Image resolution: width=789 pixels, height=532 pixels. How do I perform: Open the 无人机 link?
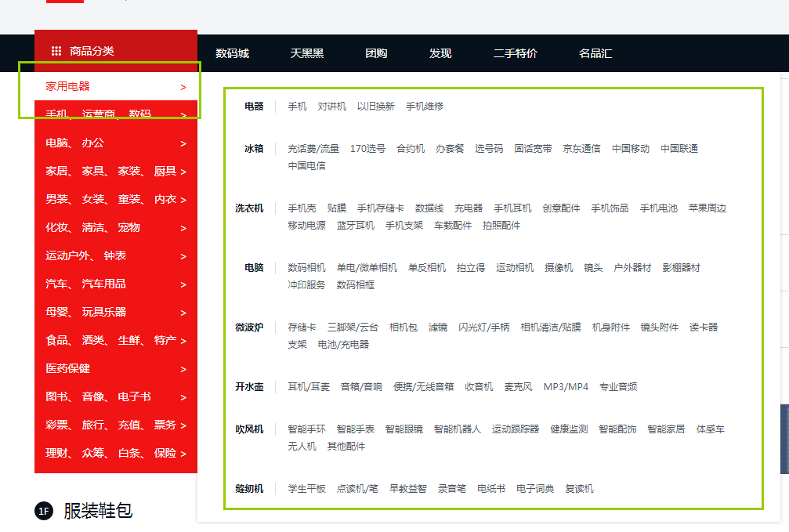302,447
